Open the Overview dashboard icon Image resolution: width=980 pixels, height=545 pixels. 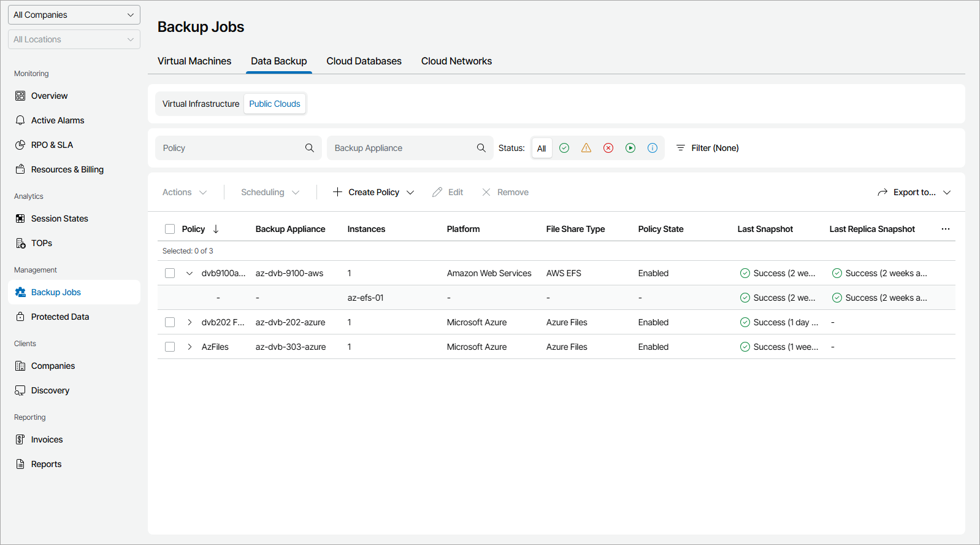tap(20, 96)
